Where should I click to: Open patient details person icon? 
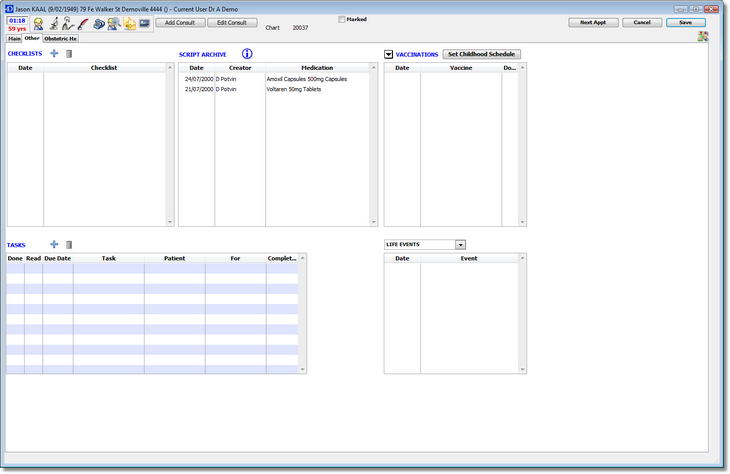38,24
